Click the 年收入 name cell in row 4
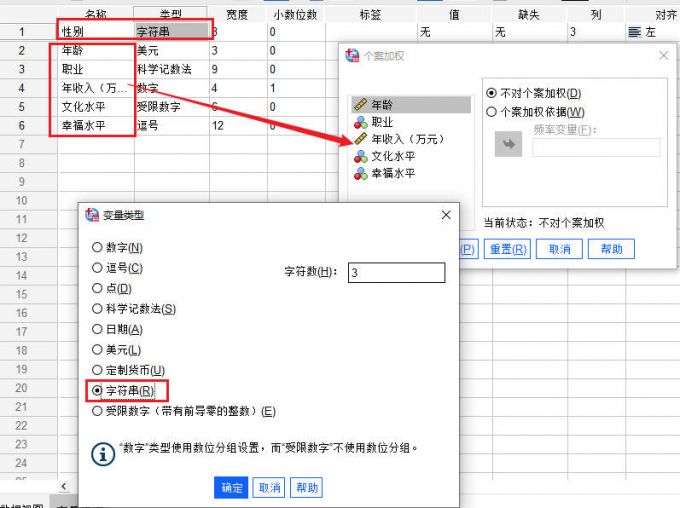Screen dimensions: 680x508 (96, 88)
